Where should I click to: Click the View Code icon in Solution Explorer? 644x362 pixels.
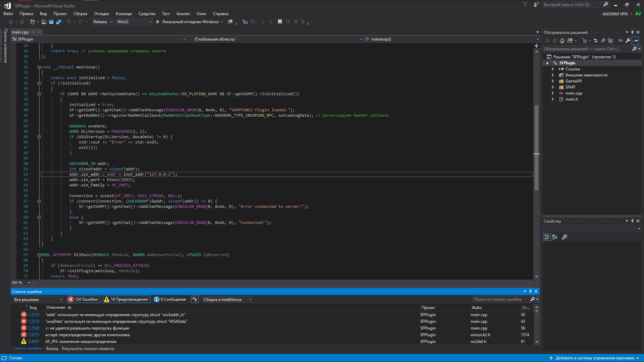tap(621, 41)
